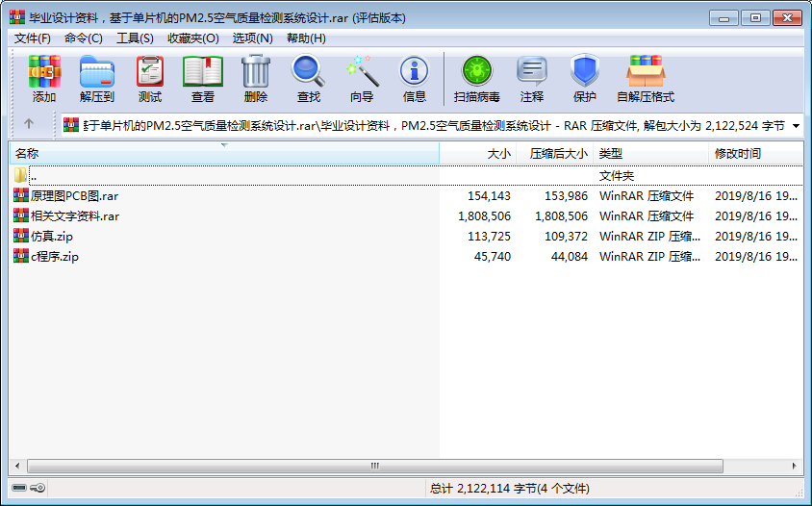
Task: Run the Test (测试) archive tool
Action: pos(150,71)
